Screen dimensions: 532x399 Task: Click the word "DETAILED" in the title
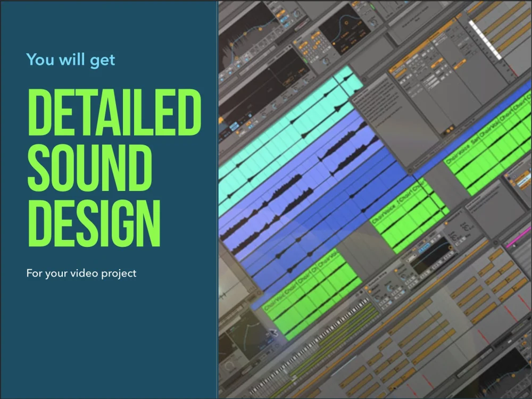pyautogui.click(x=114, y=112)
